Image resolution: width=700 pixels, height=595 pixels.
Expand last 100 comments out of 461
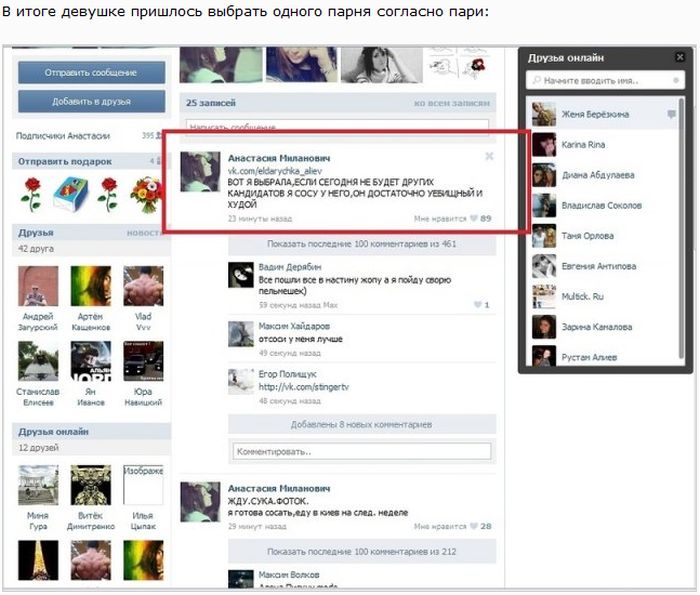[x=361, y=243]
